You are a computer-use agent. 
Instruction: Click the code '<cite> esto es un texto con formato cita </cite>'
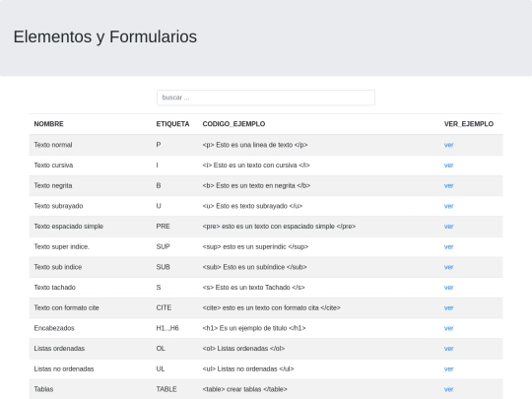tap(272, 307)
